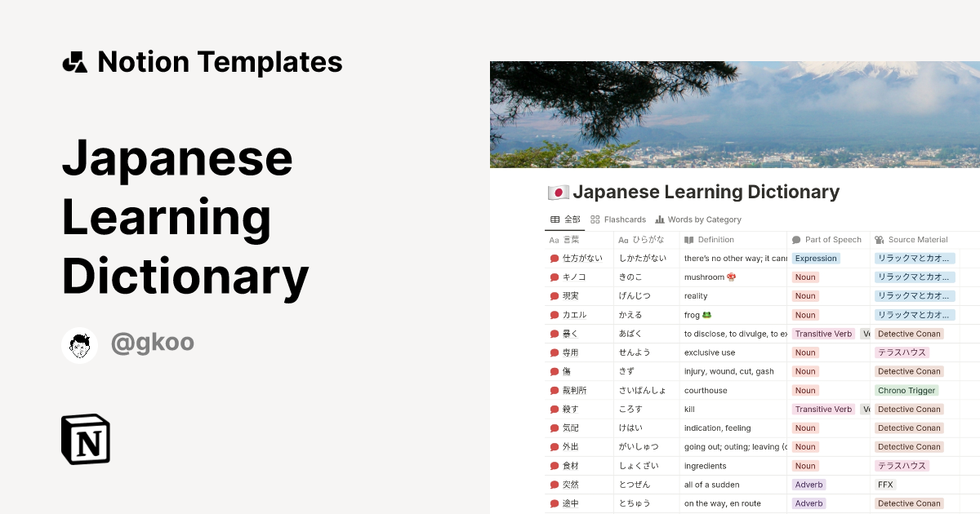Screen dimensions: 980x514
Task: Click the Japanese Learning Dictionary page title
Action: (707, 191)
